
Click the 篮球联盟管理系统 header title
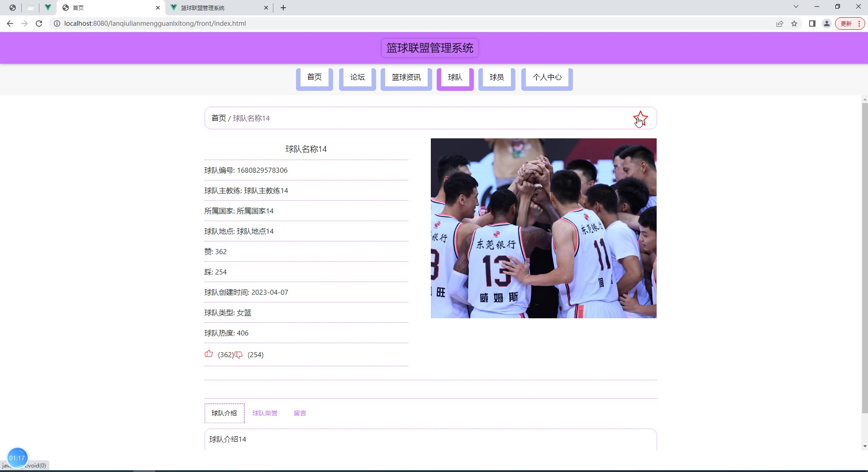430,48
